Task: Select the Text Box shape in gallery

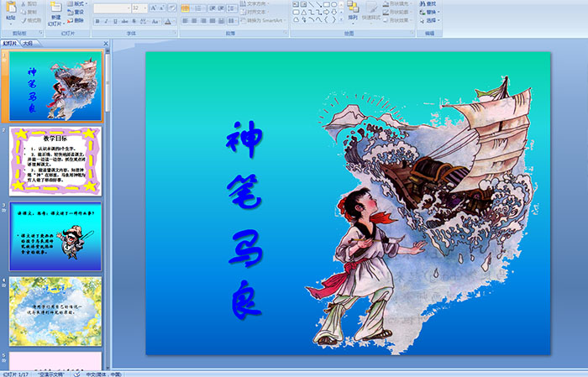Action: (x=296, y=4)
